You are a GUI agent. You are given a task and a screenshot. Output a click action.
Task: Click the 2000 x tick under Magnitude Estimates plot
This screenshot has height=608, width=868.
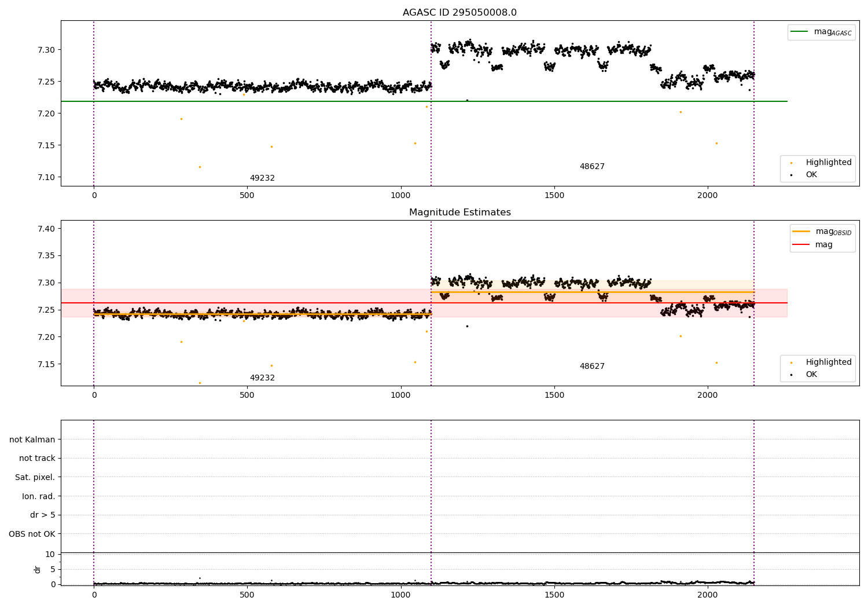(x=708, y=395)
